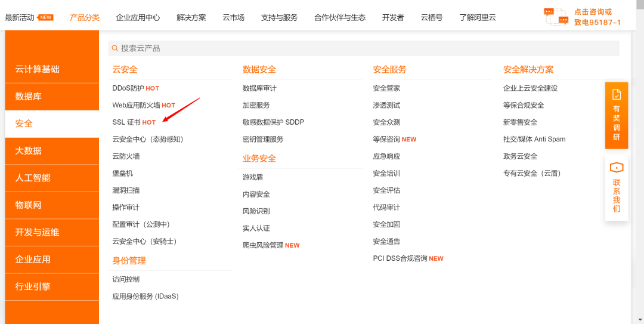Image resolution: width=644 pixels, height=324 pixels.
Task: Open 操作审计 link
Action: (x=126, y=208)
